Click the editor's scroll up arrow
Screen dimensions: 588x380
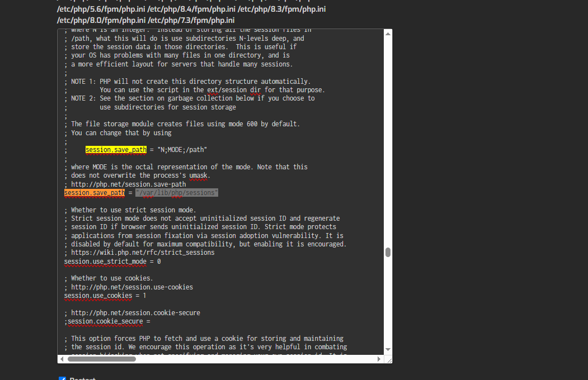pos(388,34)
